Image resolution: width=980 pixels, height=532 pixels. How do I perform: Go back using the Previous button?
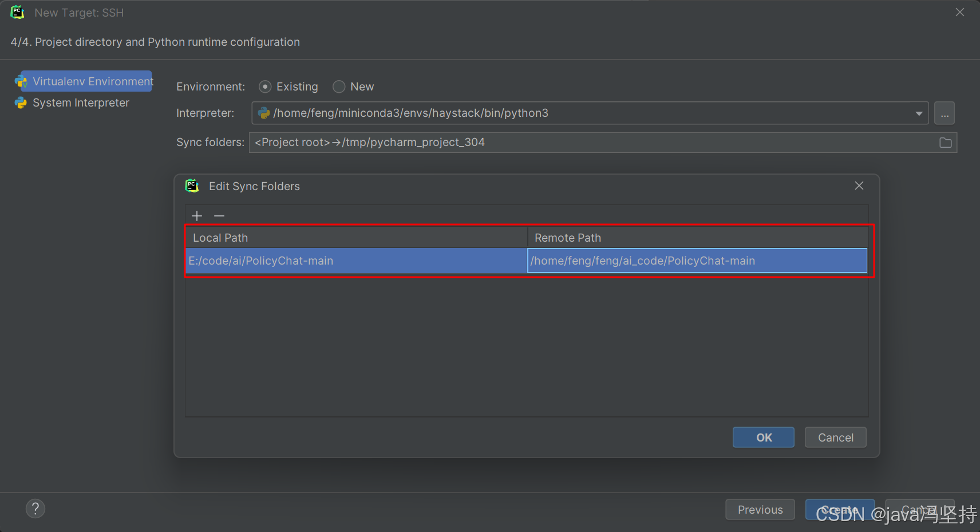pos(760,509)
